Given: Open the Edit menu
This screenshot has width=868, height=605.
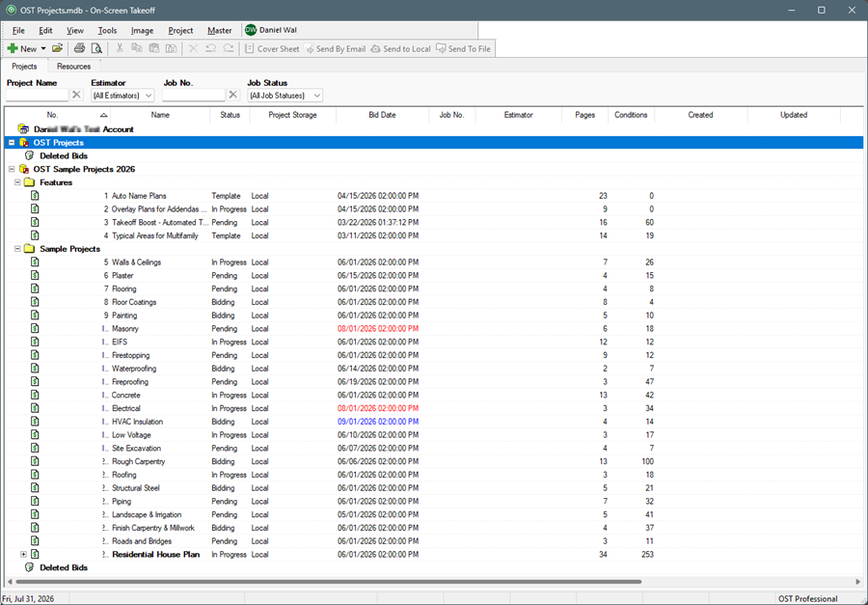Looking at the screenshot, I should click(45, 31).
